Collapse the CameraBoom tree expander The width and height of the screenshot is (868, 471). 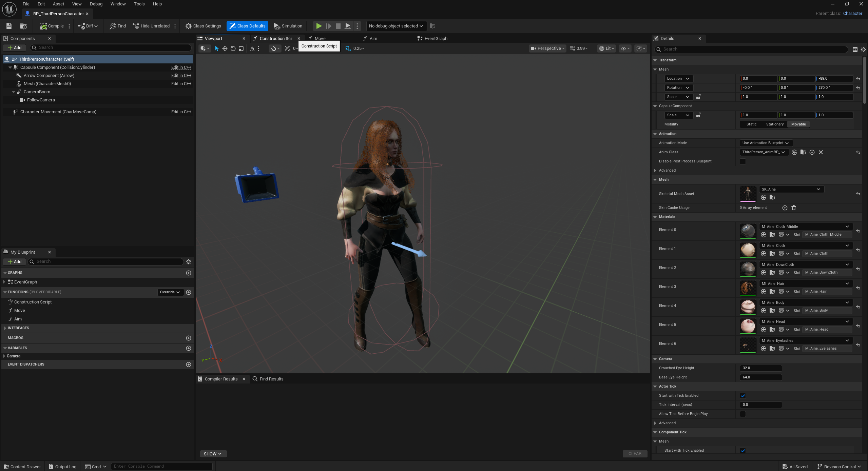pos(14,92)
